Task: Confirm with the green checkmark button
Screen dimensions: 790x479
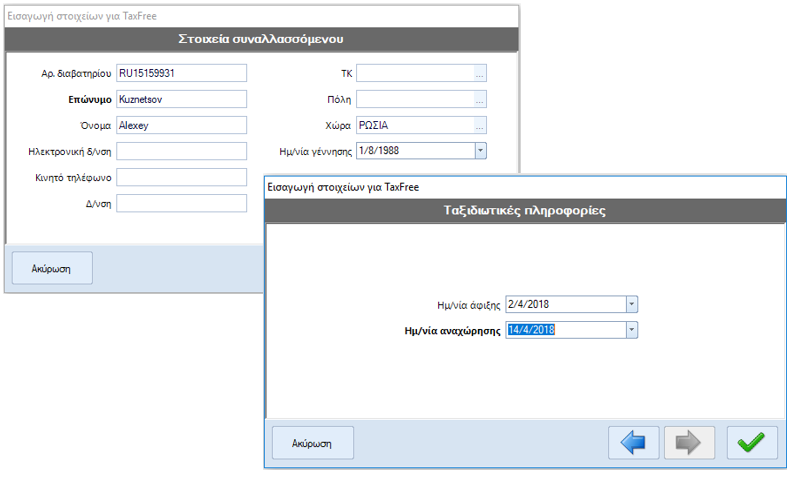Action: point(752,443)
